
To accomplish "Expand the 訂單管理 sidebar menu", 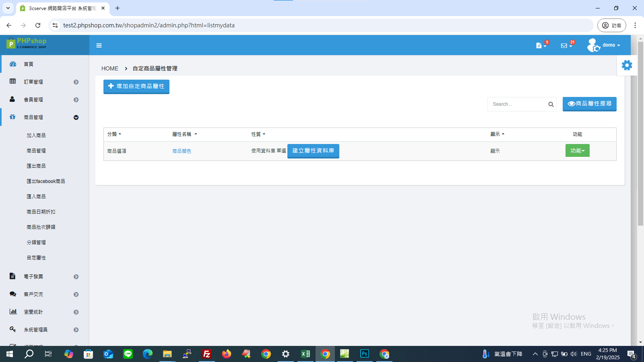I will (44, 82).
